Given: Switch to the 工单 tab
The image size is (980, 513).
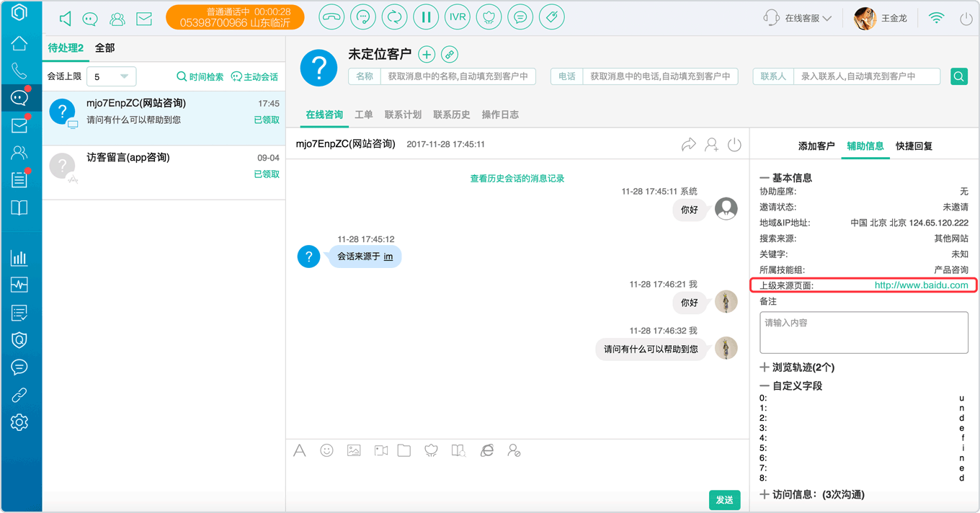Looking at the screenshot, I should point(364,115).
